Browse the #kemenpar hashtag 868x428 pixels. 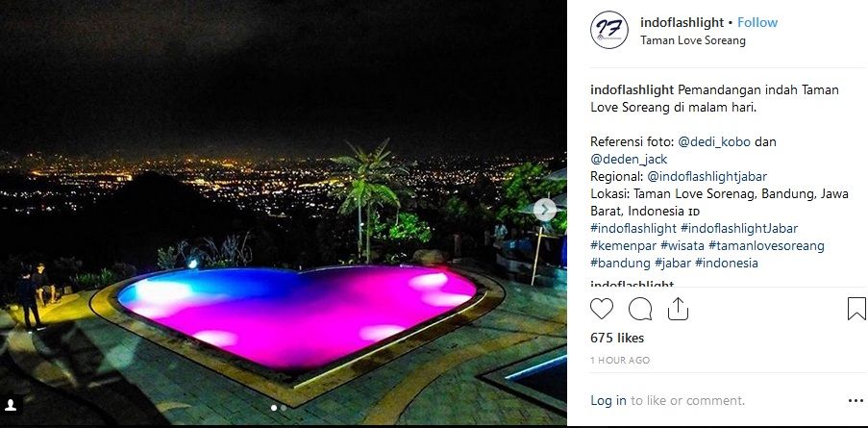623,246
